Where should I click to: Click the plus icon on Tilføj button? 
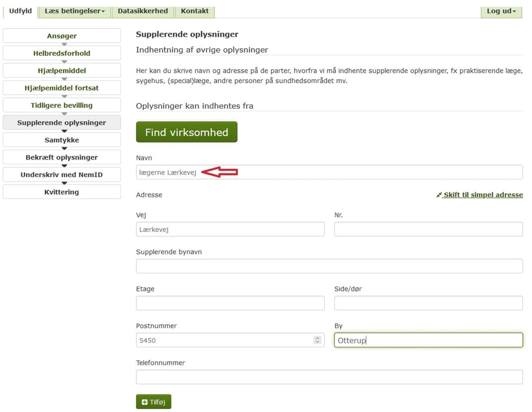tap(145, 402)
